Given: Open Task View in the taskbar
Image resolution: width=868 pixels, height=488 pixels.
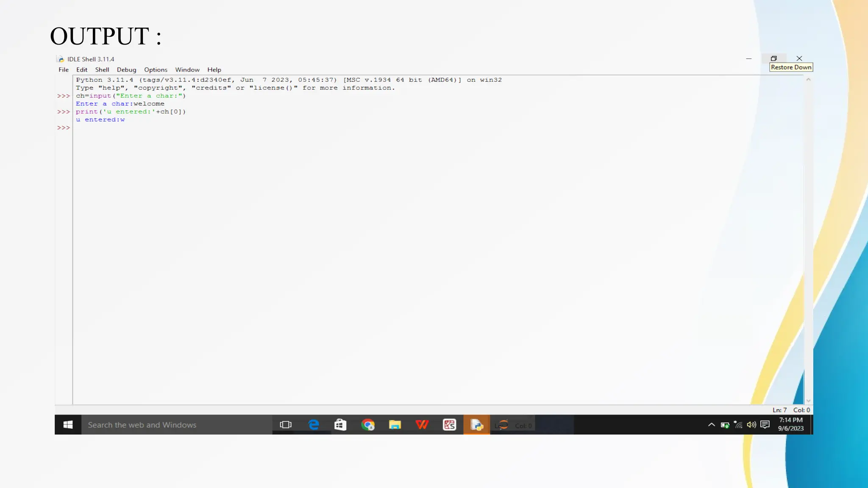Looking at the screenshot, I should pos(286,425).
